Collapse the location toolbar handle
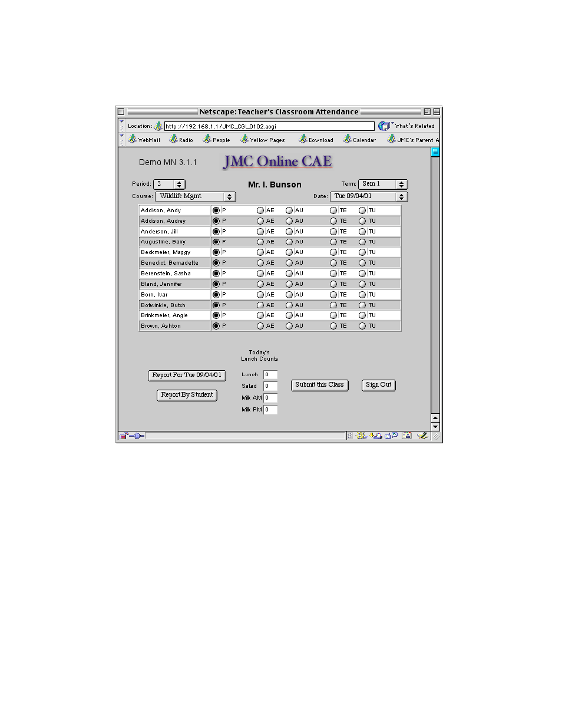Viewport: 562px width, 728px height. [122, 126]
